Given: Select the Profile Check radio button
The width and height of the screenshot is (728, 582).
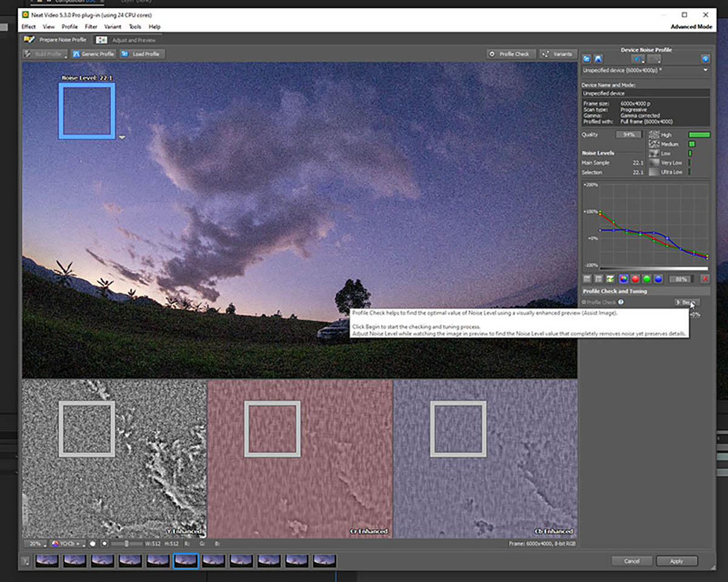Looking at the screenshot, I should pos(584,302).
